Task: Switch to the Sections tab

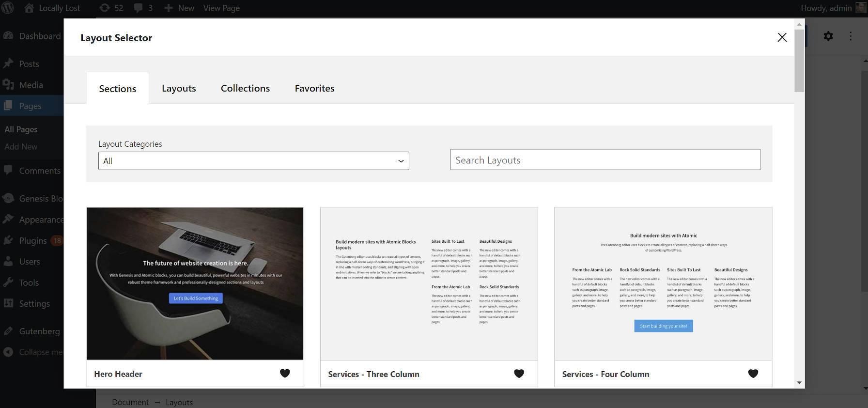Action: (118, 88)
